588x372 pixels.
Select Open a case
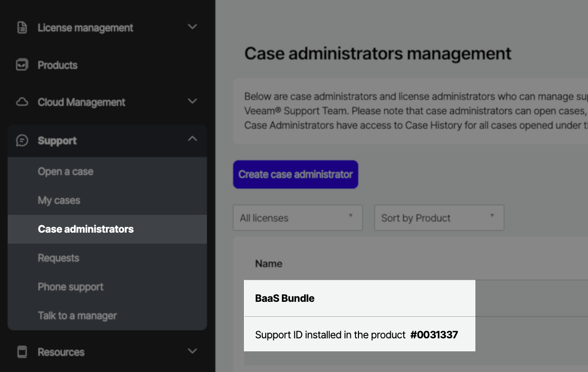(x=65, y=172)
